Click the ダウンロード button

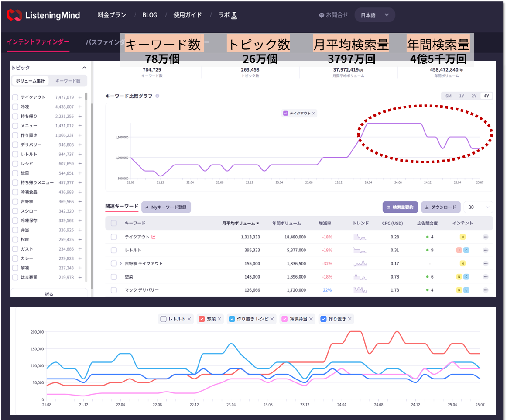tap(440, 207)
